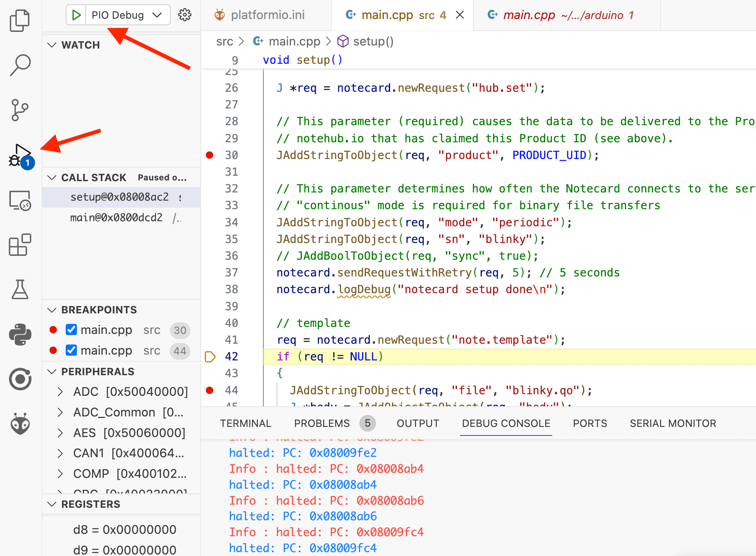Select main@0x0800dcd2 stack frame
The height and width of the screenshot is (556, 756).
point(121,218)
